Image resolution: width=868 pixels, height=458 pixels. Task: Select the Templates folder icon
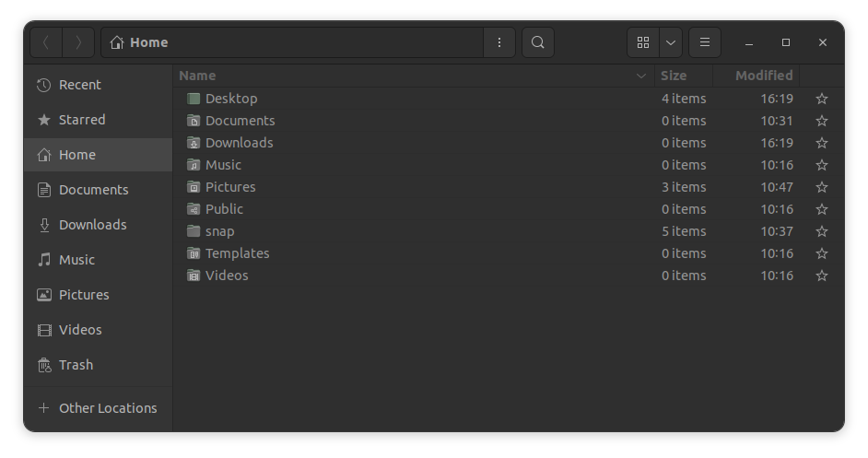(194, 253)
